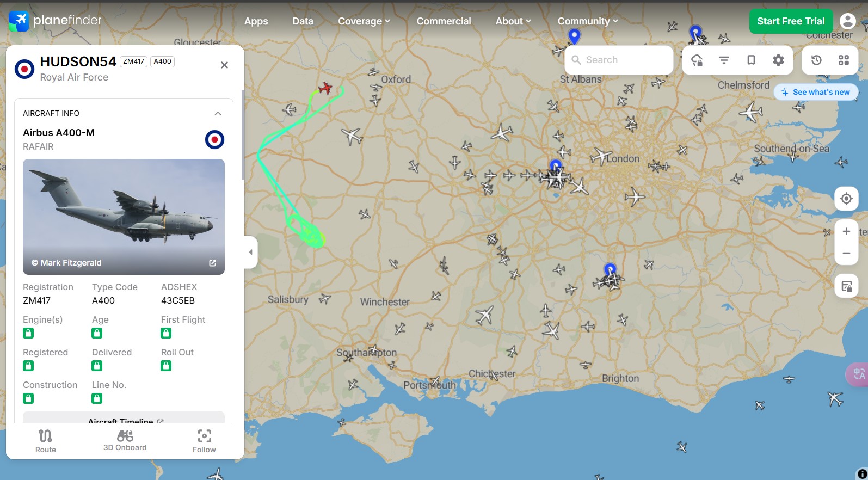
Task: Close the HUDSON54 flight panel
Action: 224,65
